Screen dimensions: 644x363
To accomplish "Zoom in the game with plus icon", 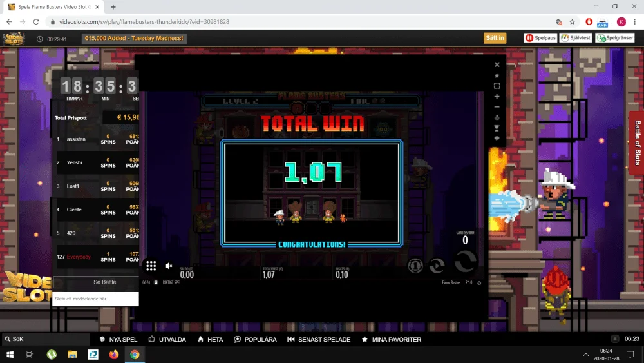I will (x=497, y=97).
